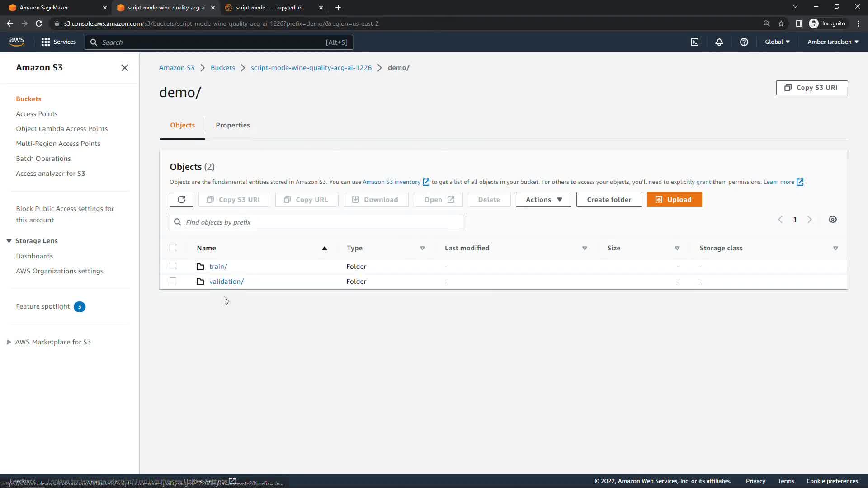Click the orange Upload button
The image size is (868, 488).
click(674, 199)
